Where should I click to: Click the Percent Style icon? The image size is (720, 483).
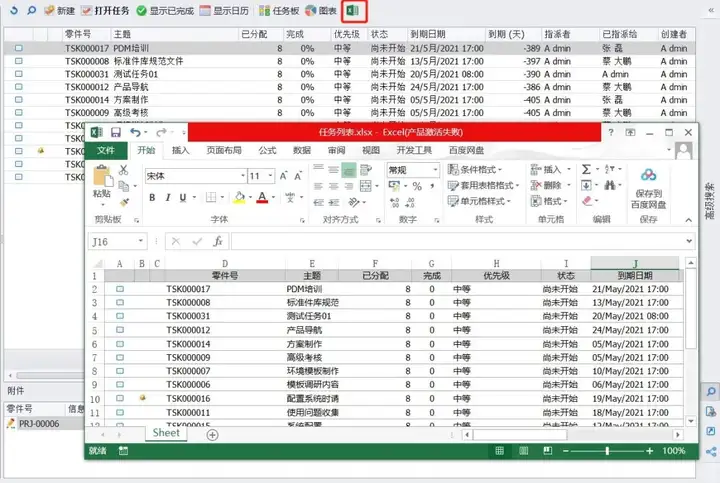tap(417, 186)
